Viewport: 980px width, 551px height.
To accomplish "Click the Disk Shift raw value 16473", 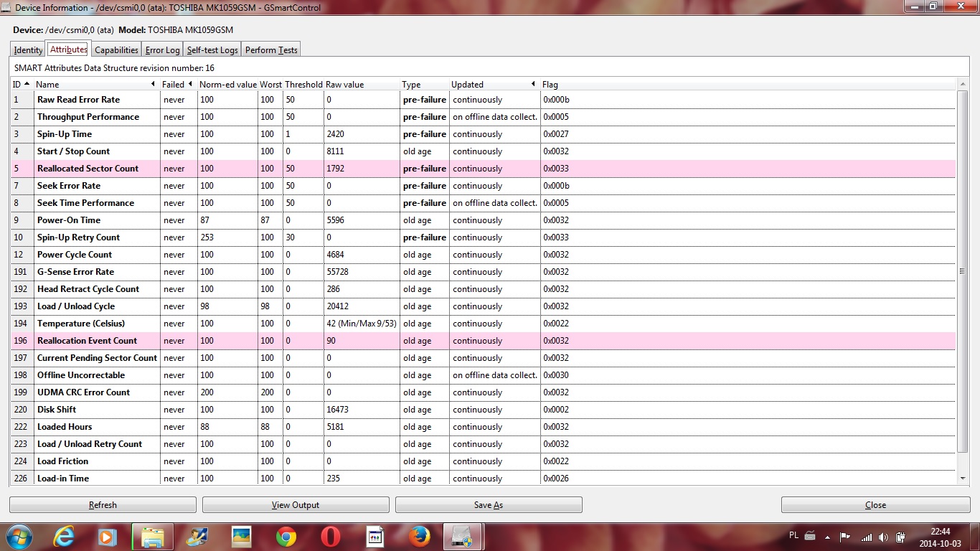I will click(337, 410).
